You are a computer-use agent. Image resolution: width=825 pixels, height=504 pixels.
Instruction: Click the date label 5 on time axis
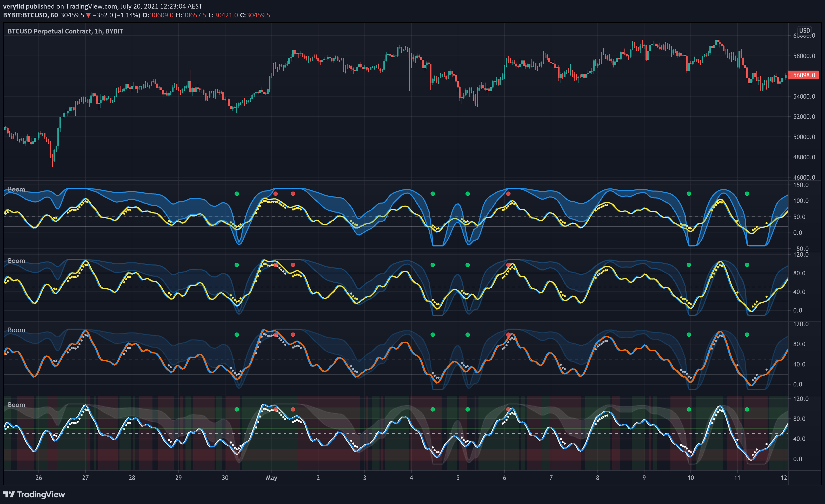click(x=458, y=478)
